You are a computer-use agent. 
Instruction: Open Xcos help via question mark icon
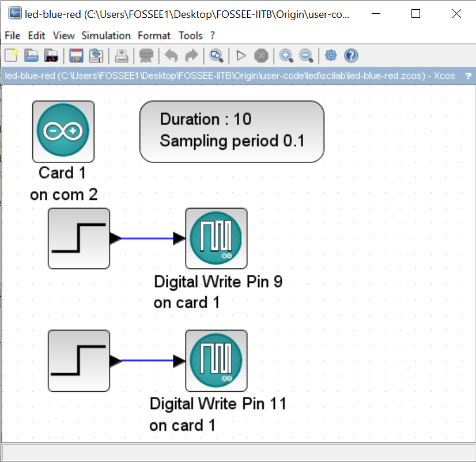(351, 56)
